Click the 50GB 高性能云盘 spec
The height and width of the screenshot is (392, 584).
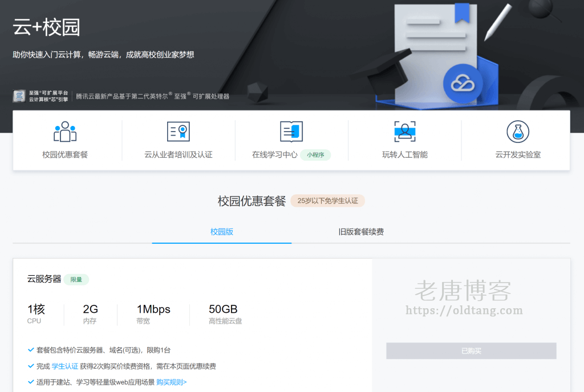225,314
